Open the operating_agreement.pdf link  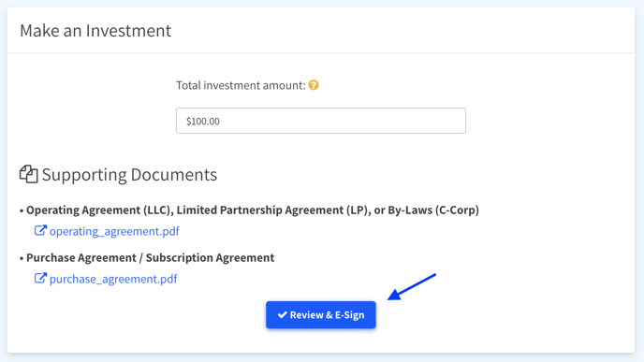(x=114, y=231)
